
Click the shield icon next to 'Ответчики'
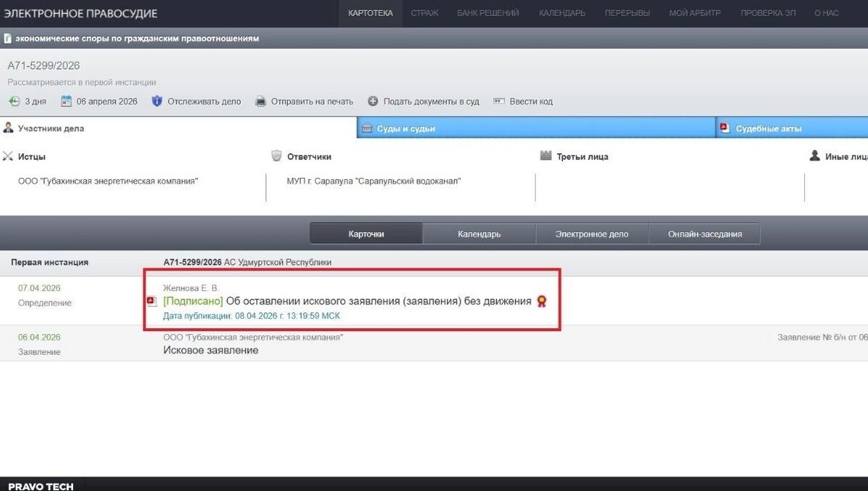(276, 155)
